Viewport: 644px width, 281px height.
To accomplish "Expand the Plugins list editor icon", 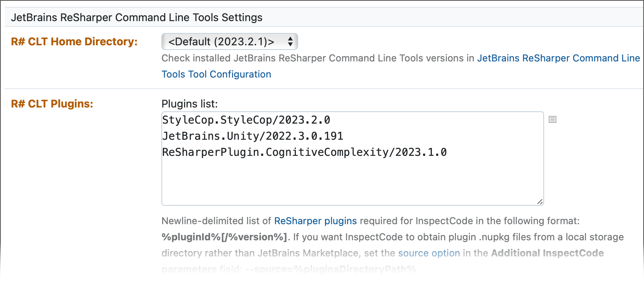I will [553, 119].
